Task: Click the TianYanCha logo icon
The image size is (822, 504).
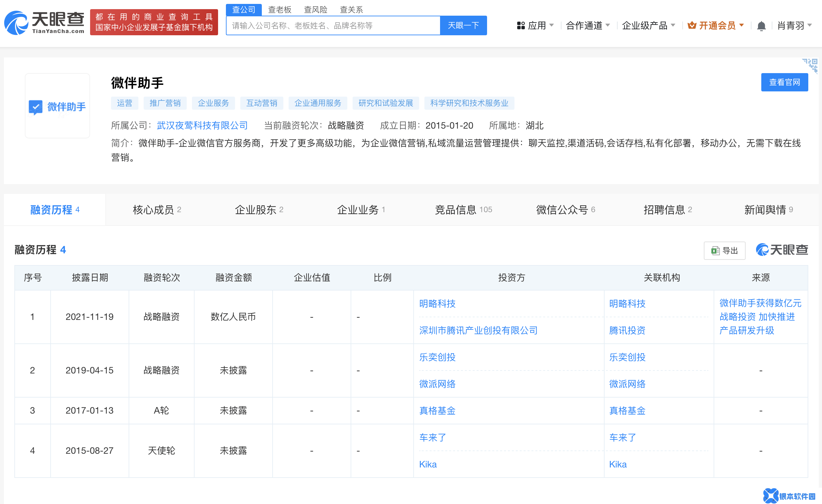Action: pos(16,23)
